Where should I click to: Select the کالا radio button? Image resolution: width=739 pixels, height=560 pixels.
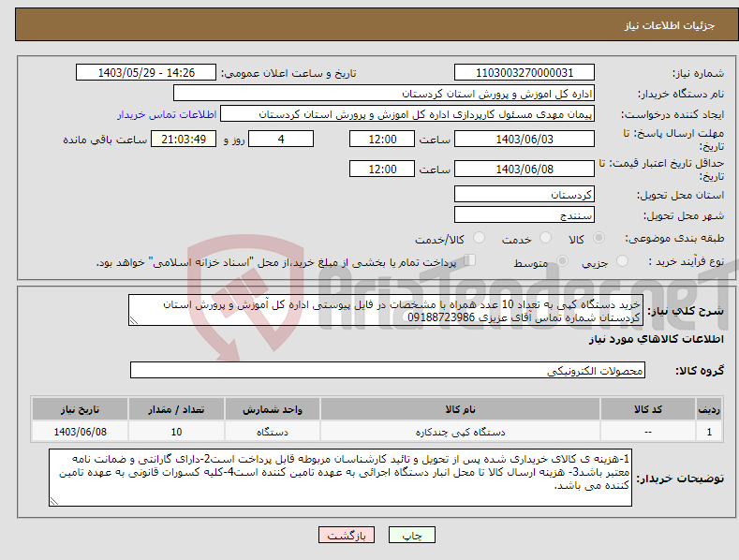599,238
